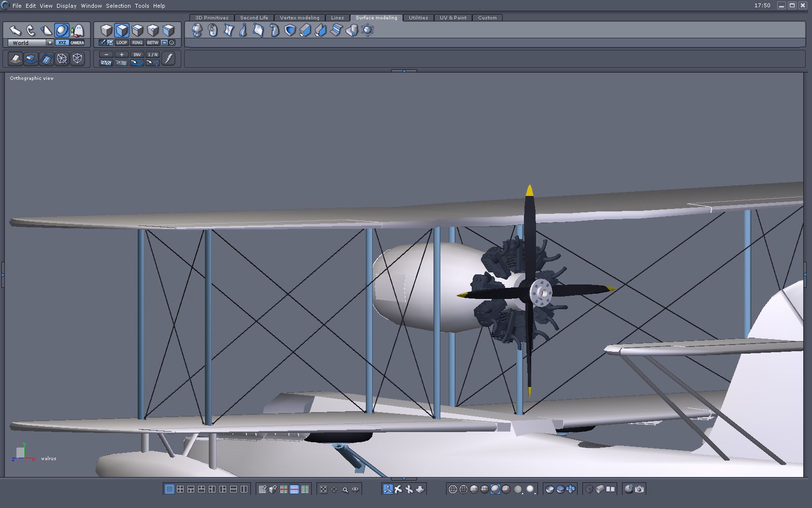Expand the right side panel arrow

pyautogui.click(x=805, y=275)
